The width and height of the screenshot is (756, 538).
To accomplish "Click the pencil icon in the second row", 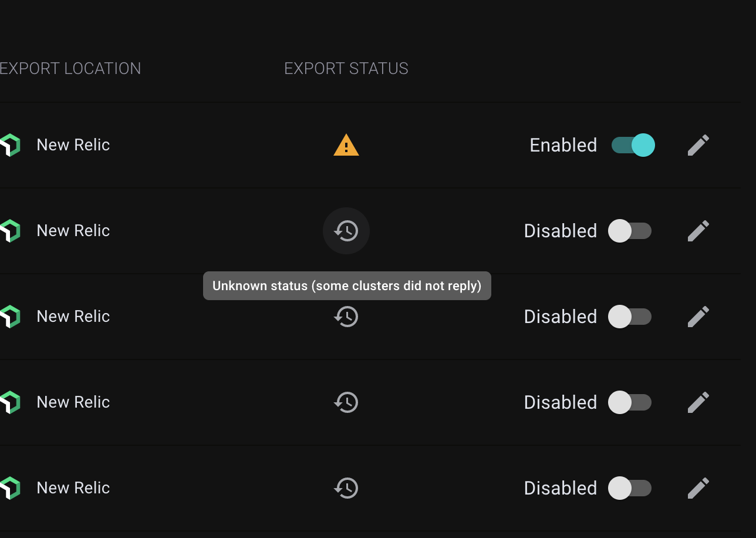I will [x=698, y=231].
